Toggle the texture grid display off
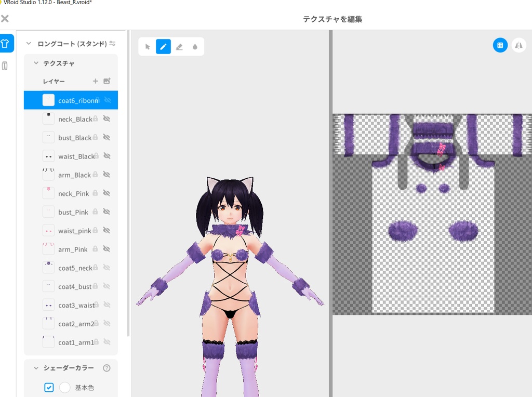This screenshot has height=397, width=532. (x=500, y=45)
